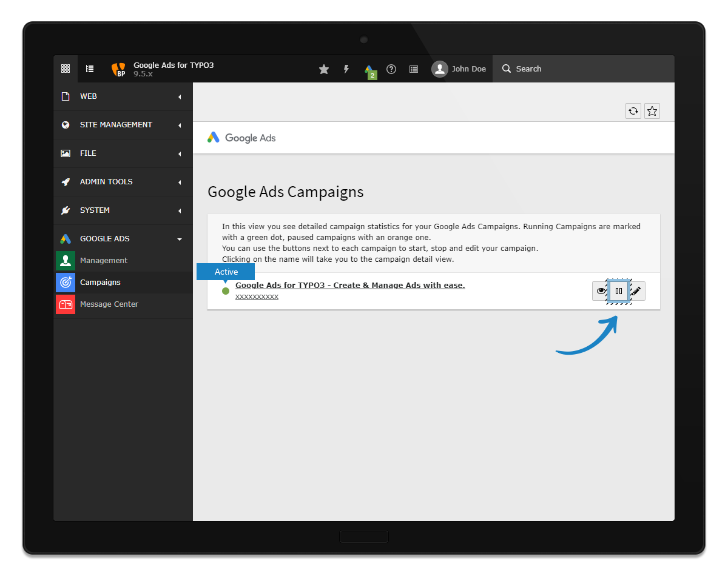Screen dimensions: 728x576
Task: Toggle the page tree list icon
Action: pyautogui.click(x=90, y=69)
